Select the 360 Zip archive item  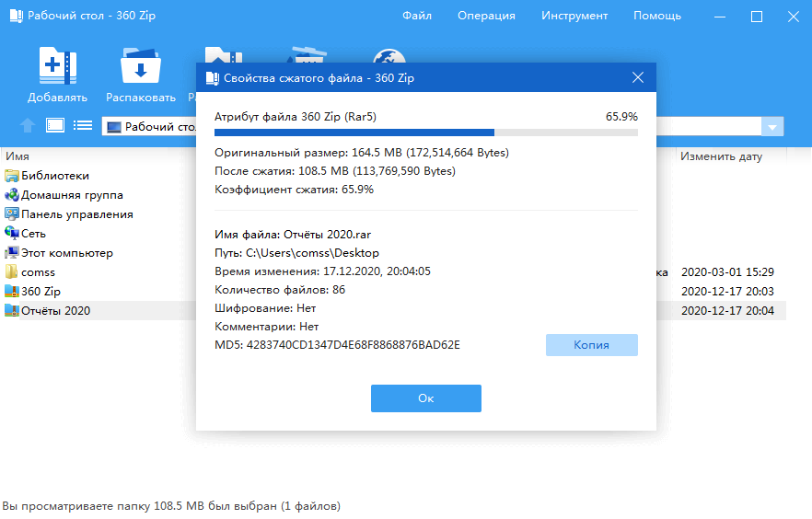pos(41,292)
